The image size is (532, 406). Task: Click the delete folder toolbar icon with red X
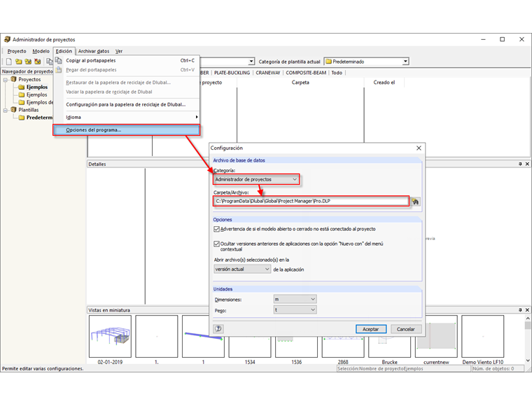click(38, 62)
